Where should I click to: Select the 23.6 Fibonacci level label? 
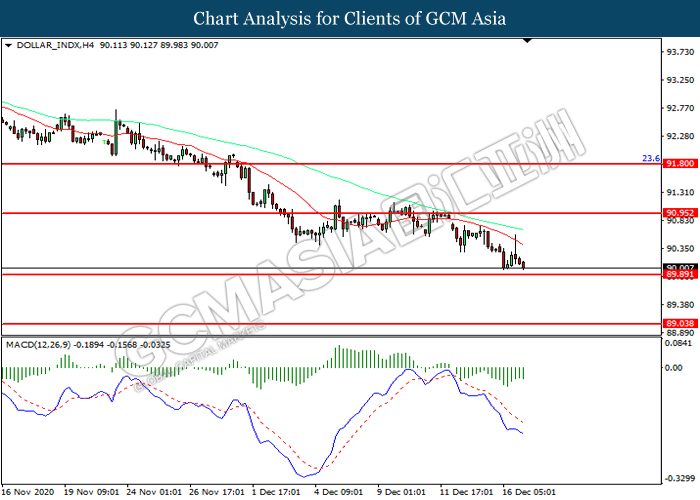(650, 157)
